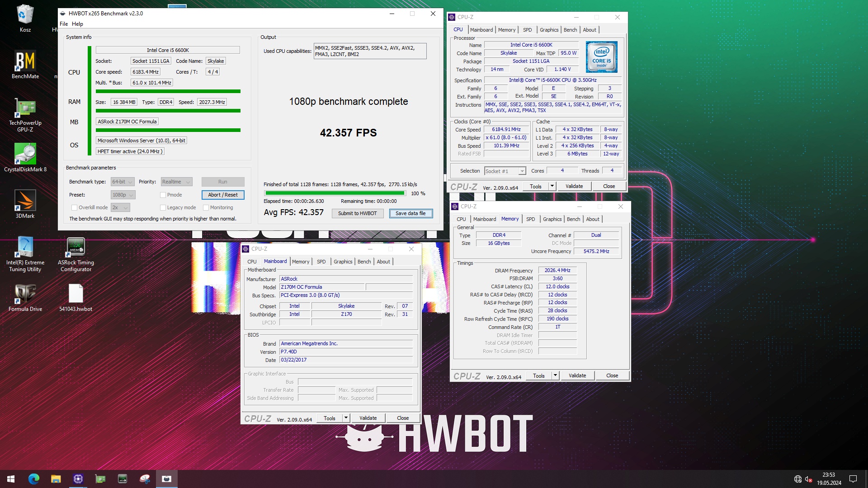This screenshot has height=488, width=868.
Task: Expand Tools arrow in CPU-Z Mainboard window
Action: tap(346, 418)
